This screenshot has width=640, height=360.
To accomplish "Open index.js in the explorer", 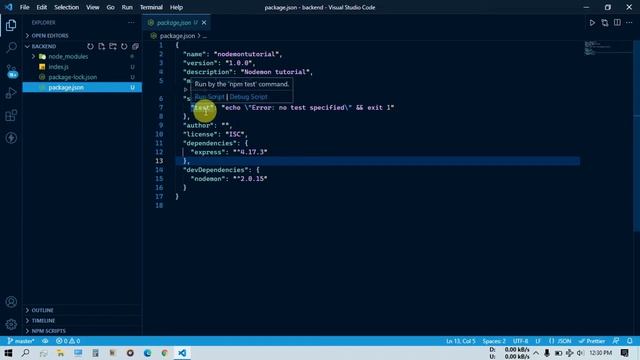I will click(x=82, y=67).
